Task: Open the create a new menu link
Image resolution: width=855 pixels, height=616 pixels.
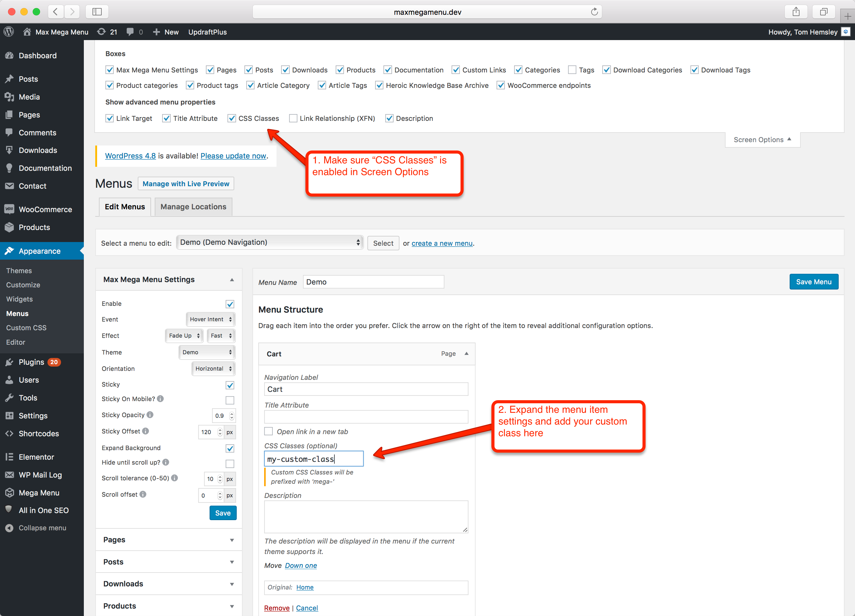Action: (x=442, y=243)
